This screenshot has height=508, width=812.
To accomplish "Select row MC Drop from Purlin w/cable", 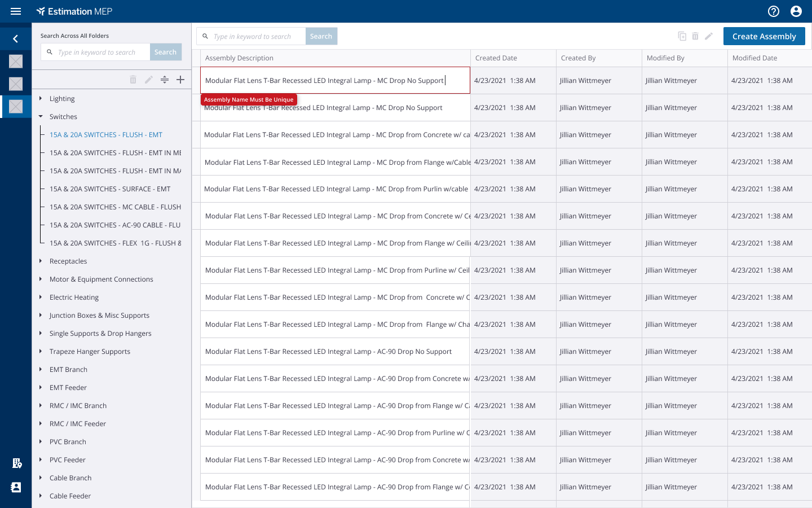I will coord(336,189).
